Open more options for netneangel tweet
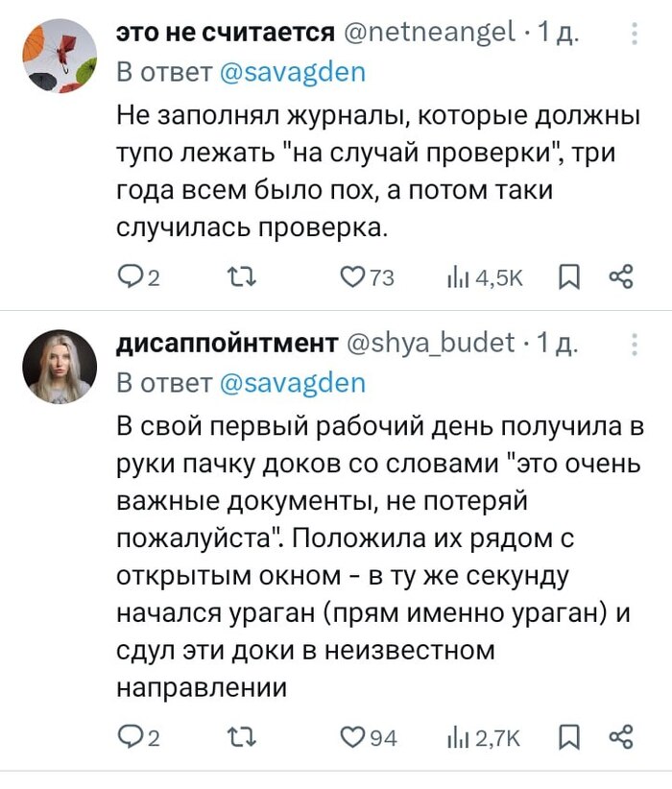Image resolution: width=672 pixels, height=789 pixels. pos(634,36)
